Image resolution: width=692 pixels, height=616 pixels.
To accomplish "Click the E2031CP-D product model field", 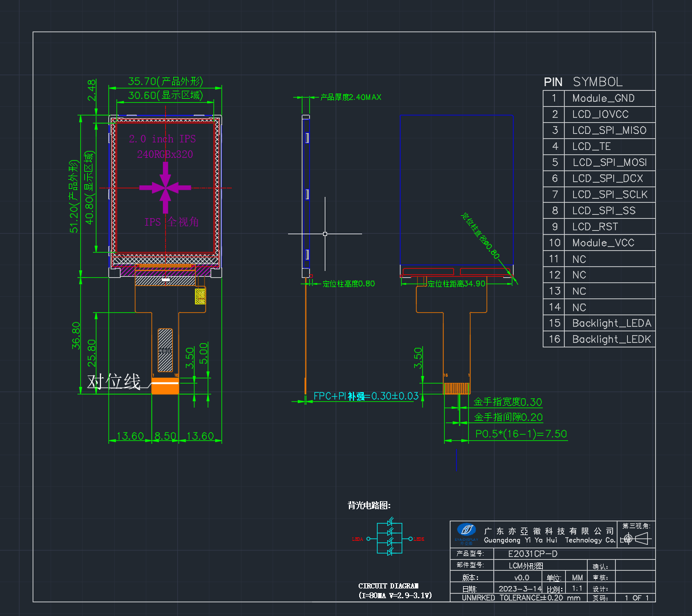I will click(x=532, y=554).
